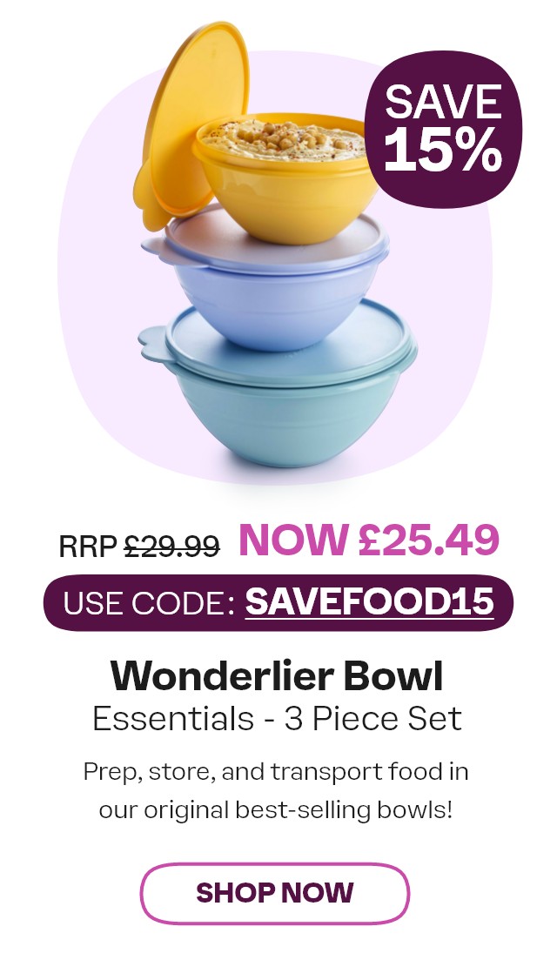Image resolution: width=557 pixels, height=980 pixels.
Task: Click the USE CODE label in the banner
Action: pyautogui.click(x=149, y=603)
